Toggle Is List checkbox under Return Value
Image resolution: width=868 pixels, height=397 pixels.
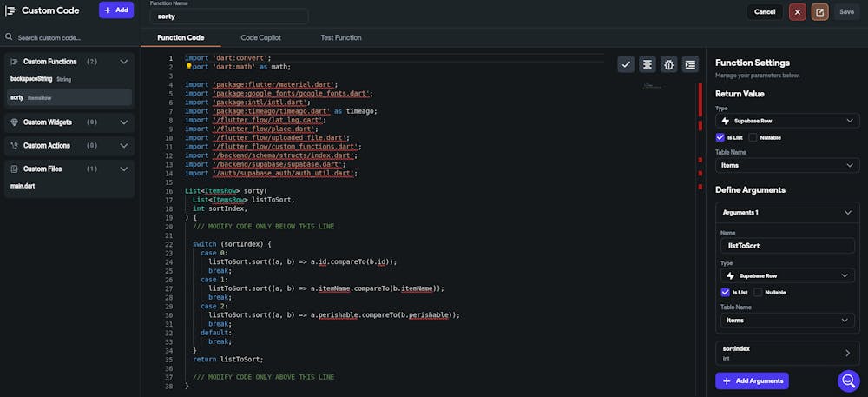(x=720, y=137)
